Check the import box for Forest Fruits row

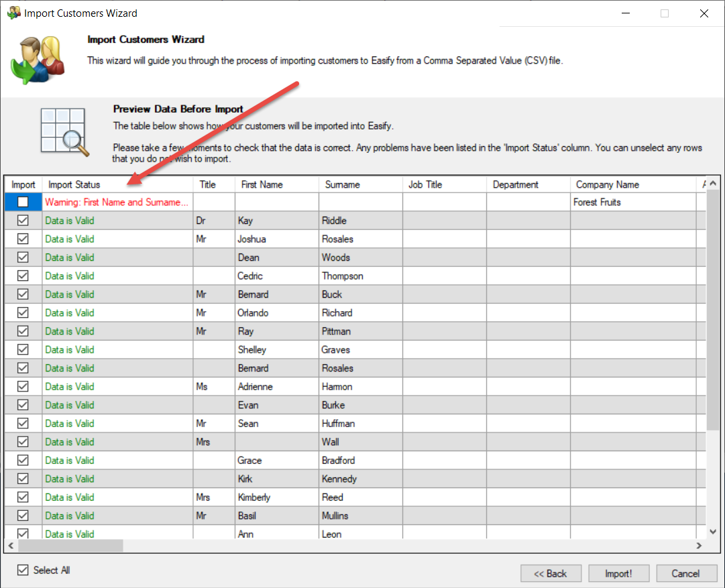pyautogui.click(x=23, y=202)
